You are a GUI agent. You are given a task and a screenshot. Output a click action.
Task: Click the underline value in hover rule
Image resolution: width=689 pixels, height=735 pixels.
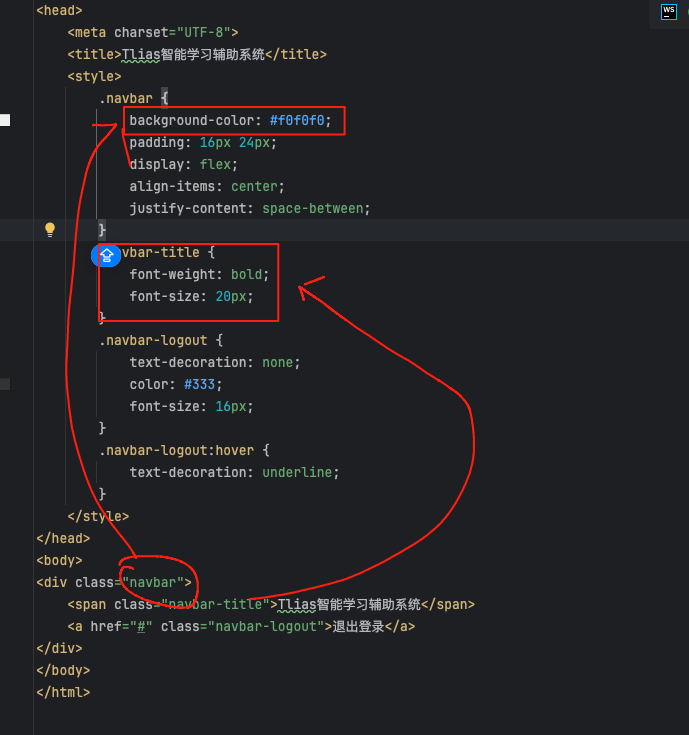301,472
